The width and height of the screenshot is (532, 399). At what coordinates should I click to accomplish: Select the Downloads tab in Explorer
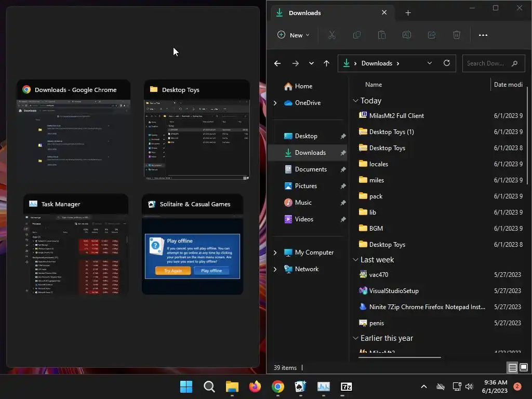pyautogui.click(x=333, y=13)
